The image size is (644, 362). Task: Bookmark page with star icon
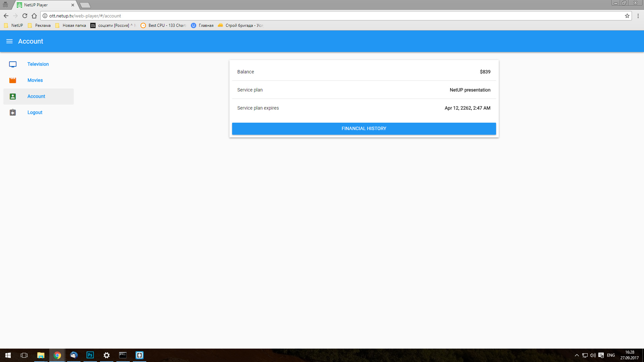[x=627, y=16]
